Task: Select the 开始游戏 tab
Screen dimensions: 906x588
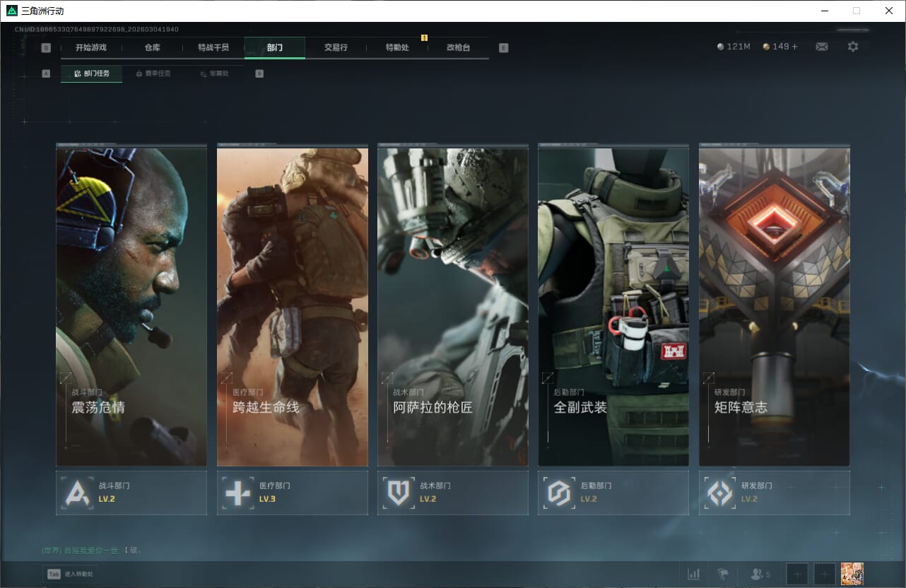Action: (91, 47)
